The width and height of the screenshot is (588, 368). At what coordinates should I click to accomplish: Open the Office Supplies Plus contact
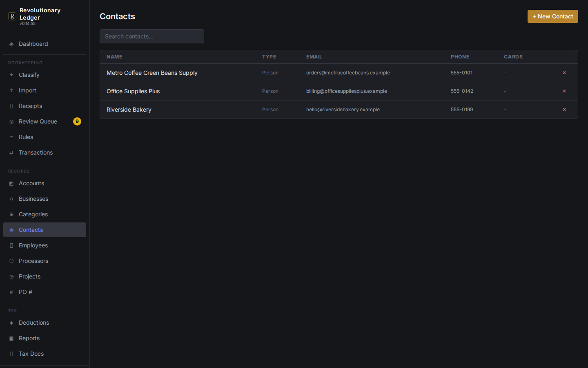pos(133,91)
